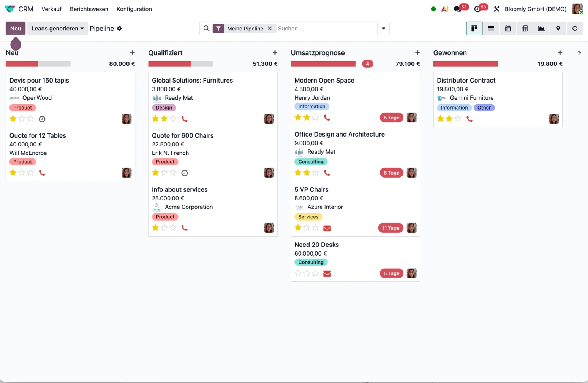This screenshot has width=588, height=383.
Task: Click the Neu button
Action: click(x=15, y=28)
